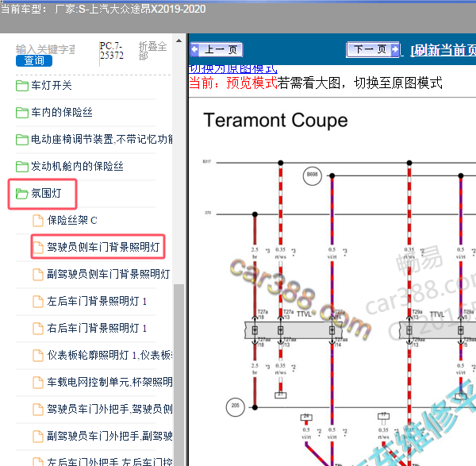Open 仪表板轮廓照明灯 1 document
The height and width of the screenshot is (466, 476).
coord(109,355)
